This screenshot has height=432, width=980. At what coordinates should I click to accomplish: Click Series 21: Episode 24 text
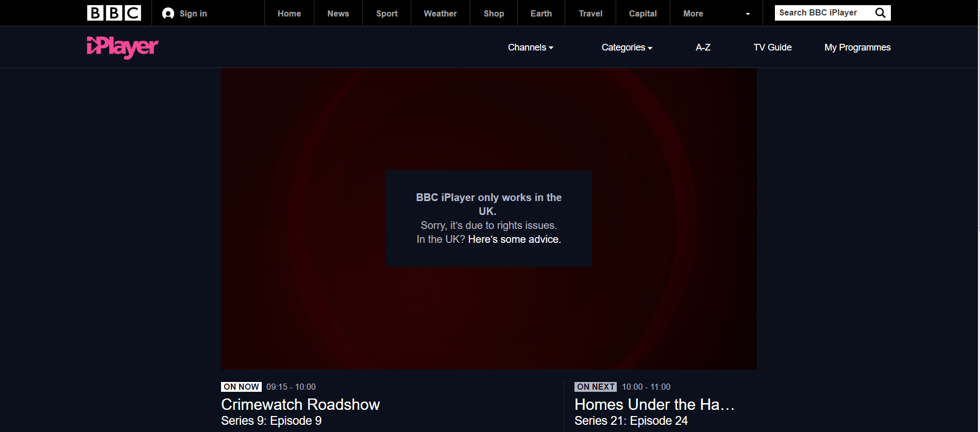tap(631, 421)
